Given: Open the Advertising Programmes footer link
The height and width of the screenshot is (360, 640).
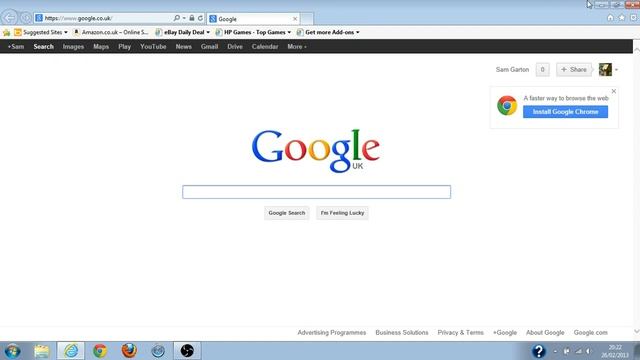Looking at the screenshot, I should pos(331,333).
